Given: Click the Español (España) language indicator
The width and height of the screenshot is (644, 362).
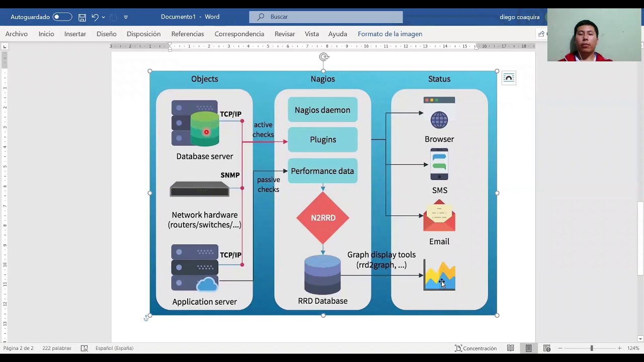Looking at the screenshot, I should pos(114,348).
